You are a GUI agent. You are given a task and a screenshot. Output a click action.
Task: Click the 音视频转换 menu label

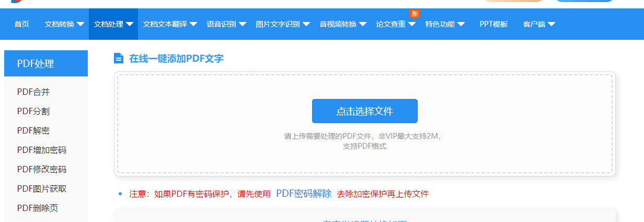(x=338, y=24)
